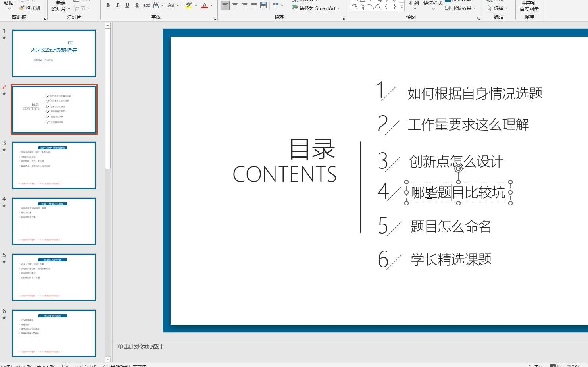Select slide 2 contents thumbnail
The image size is (588, 367).
point(54,109)
